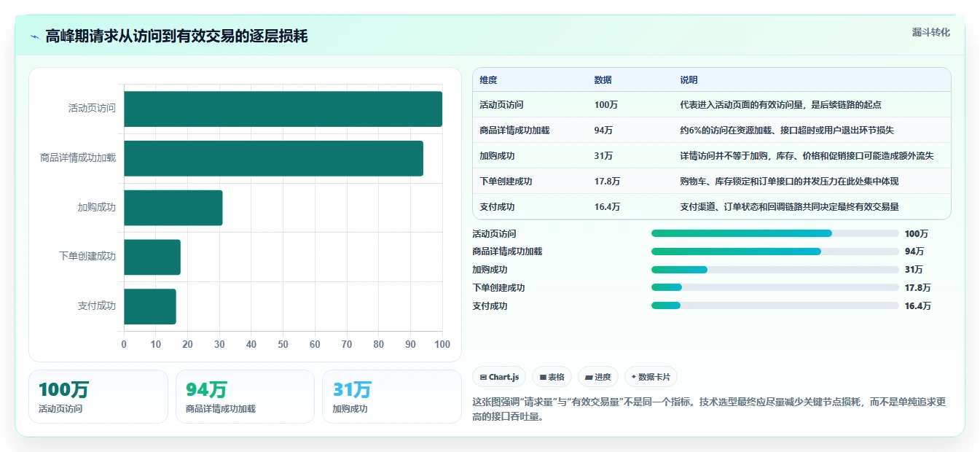Click the 17.8万 value in the table
Viewport: 980px width, 452px height.
coord(608,182)
